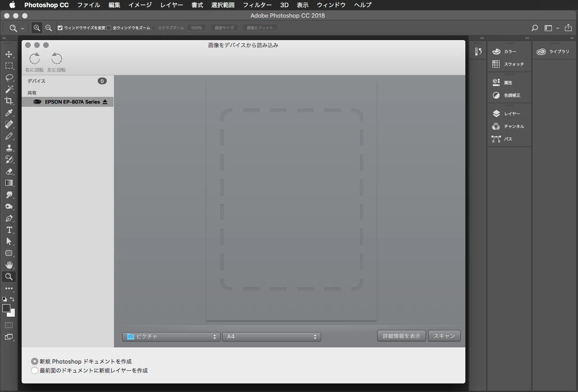The height and width of the screenshot is (392, 578).
Task: Select the Sponge tool
Action: pos(9,206)
